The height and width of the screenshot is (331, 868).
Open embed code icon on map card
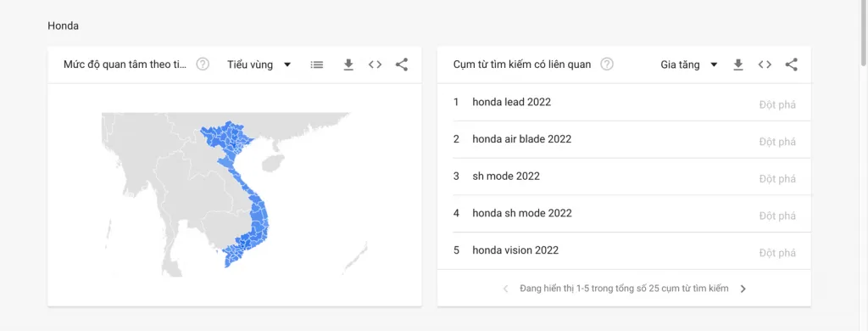click(x=376, y=65)
